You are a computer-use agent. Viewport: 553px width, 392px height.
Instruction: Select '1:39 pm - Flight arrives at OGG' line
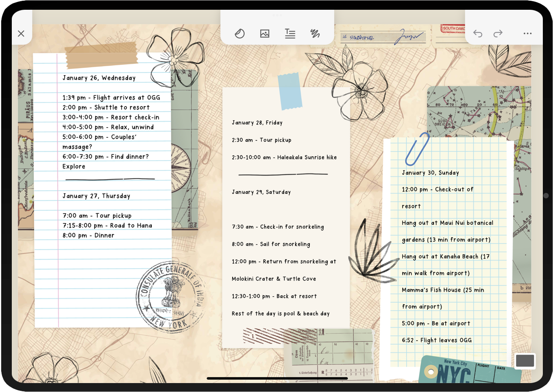pos(111,97)
